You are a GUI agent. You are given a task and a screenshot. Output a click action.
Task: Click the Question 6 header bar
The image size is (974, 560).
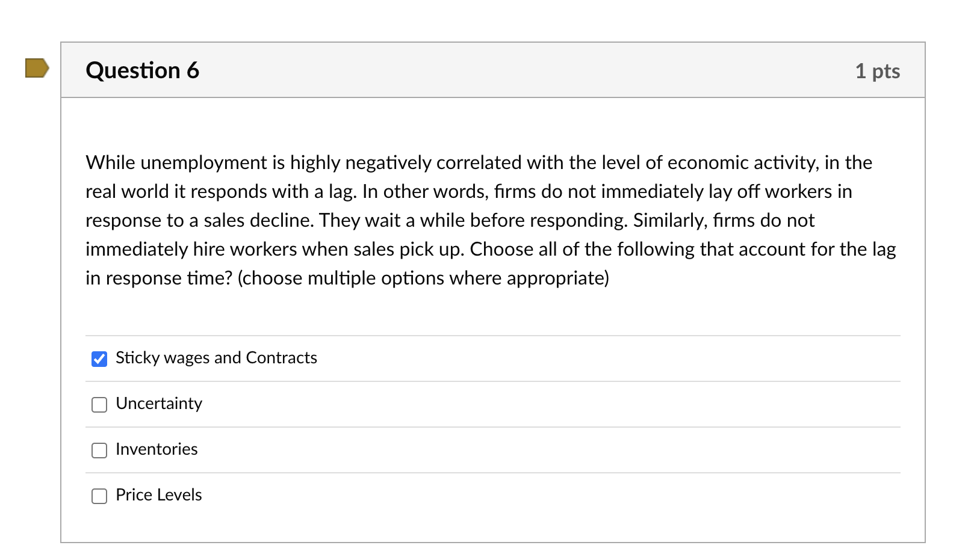pos(482,70)
